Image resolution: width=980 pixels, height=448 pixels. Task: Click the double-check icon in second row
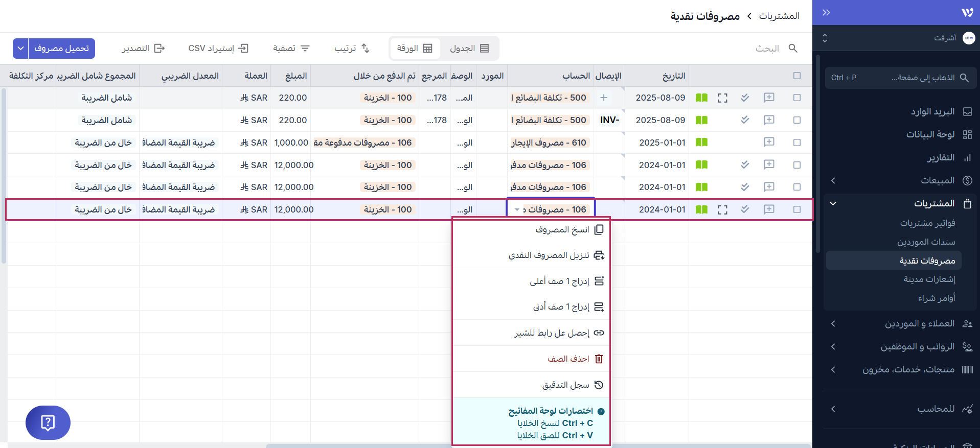pos(745,120)
